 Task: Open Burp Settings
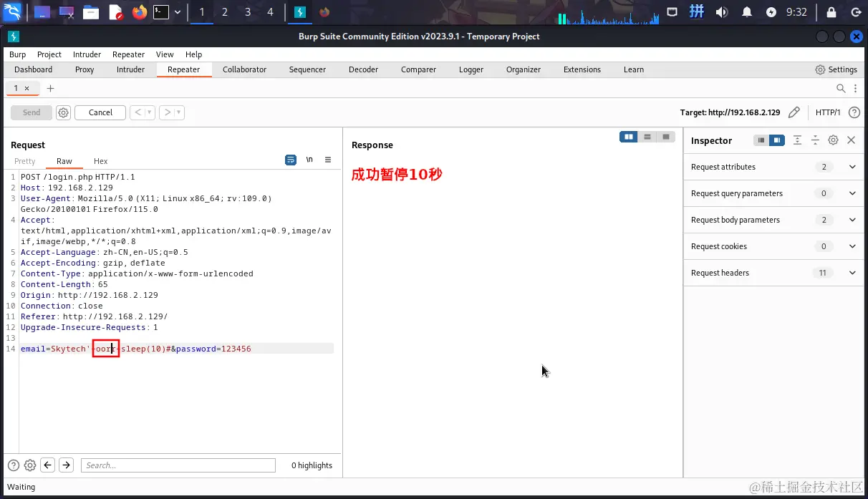pos(836,69)
